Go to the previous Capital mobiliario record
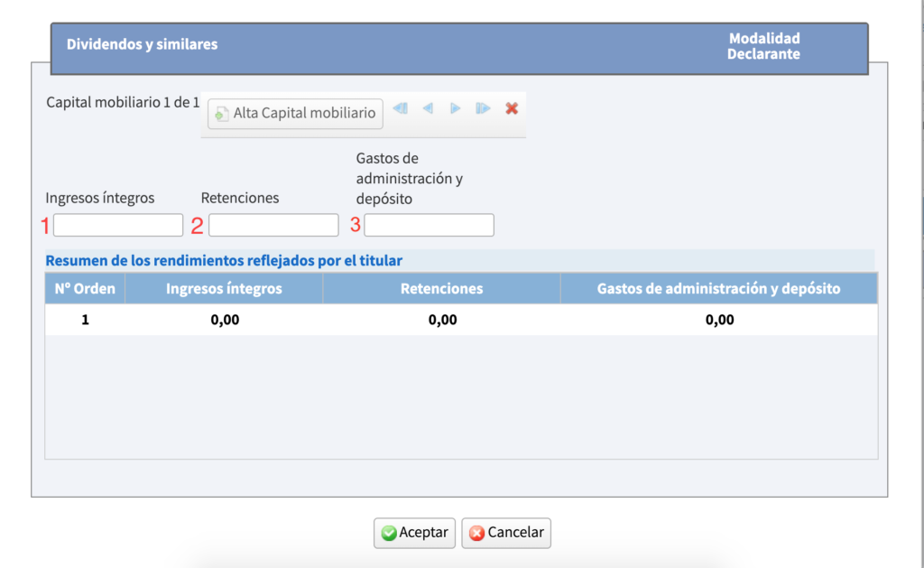924x568 pixels. [x=428, y=108]
